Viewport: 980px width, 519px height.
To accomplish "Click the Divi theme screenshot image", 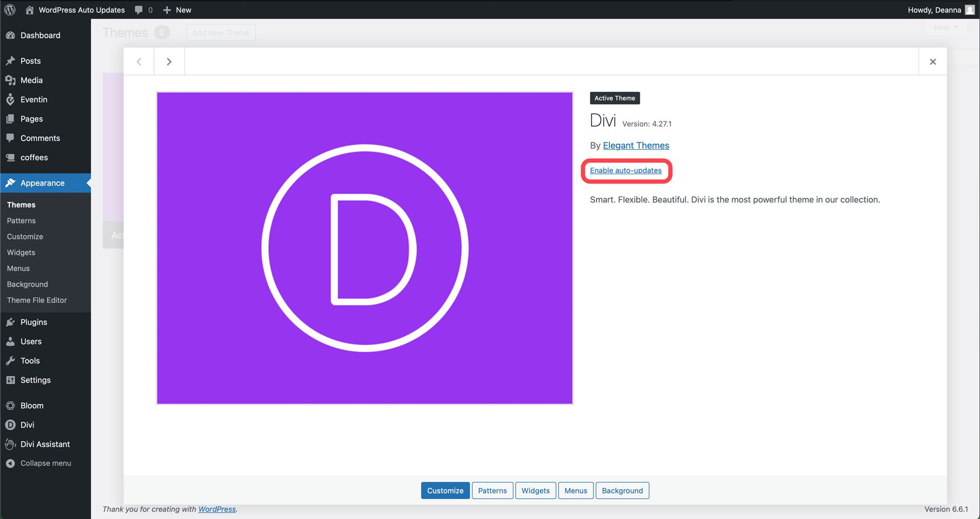I will (x=365, y=248).
